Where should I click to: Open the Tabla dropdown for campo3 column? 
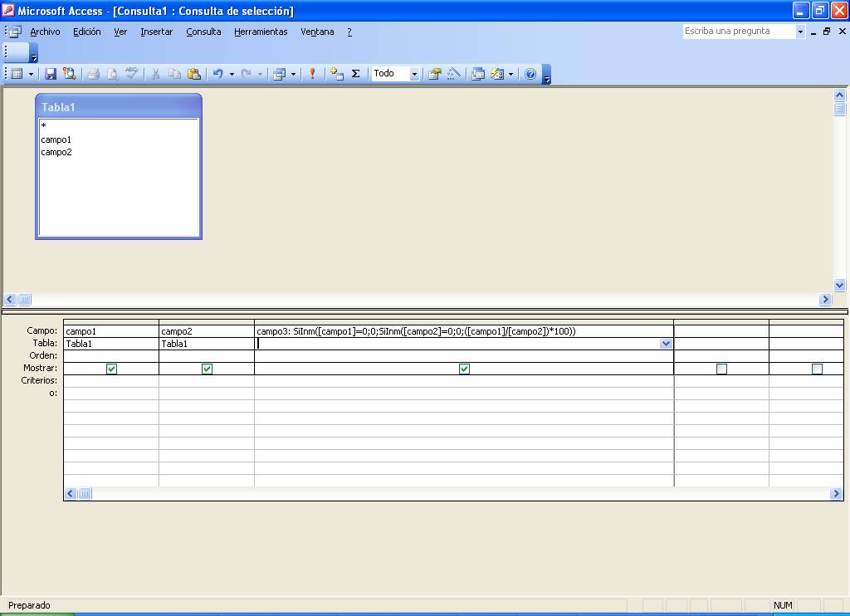click(666, 344)
